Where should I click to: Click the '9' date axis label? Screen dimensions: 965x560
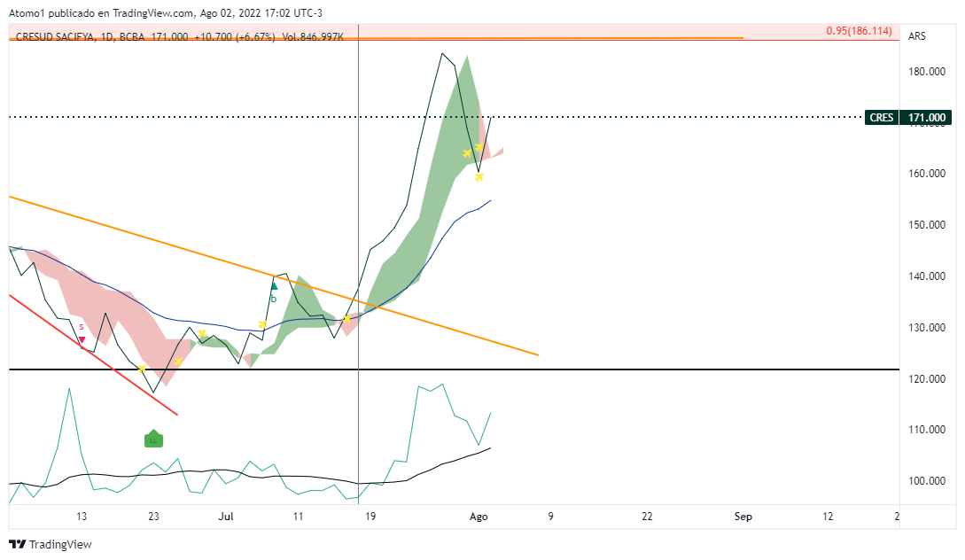pos(550,517)
